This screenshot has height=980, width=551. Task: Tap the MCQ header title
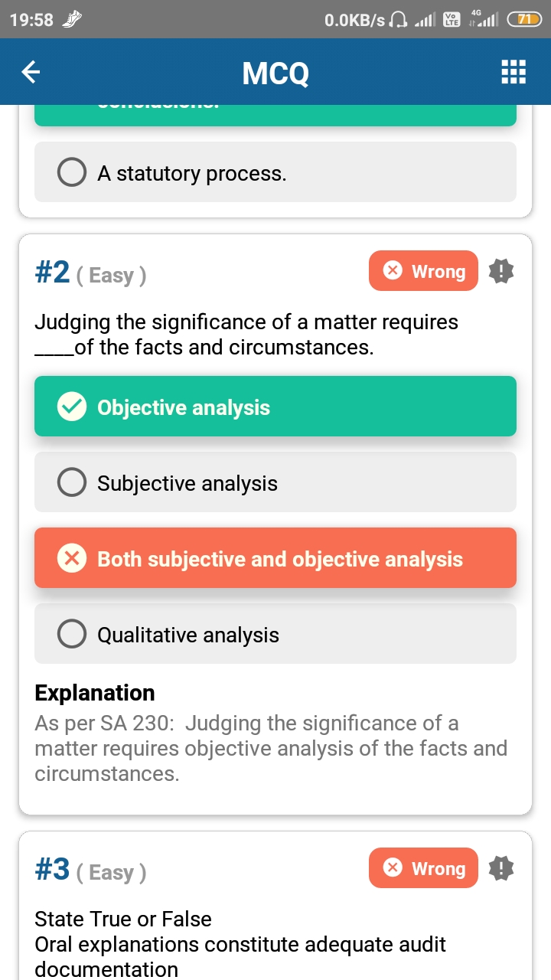pyautogui.click(x=275, y=73)
